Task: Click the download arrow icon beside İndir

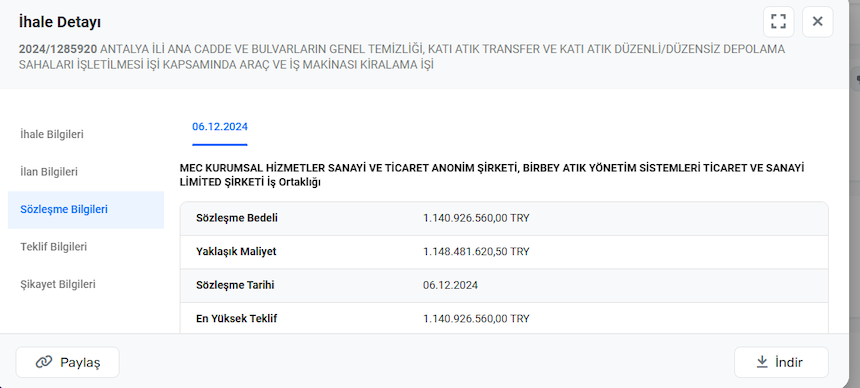Action: (762, 362)
